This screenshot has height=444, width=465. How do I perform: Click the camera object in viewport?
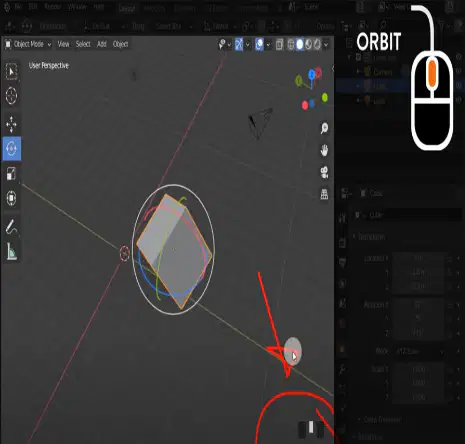(x=260, y=123)
